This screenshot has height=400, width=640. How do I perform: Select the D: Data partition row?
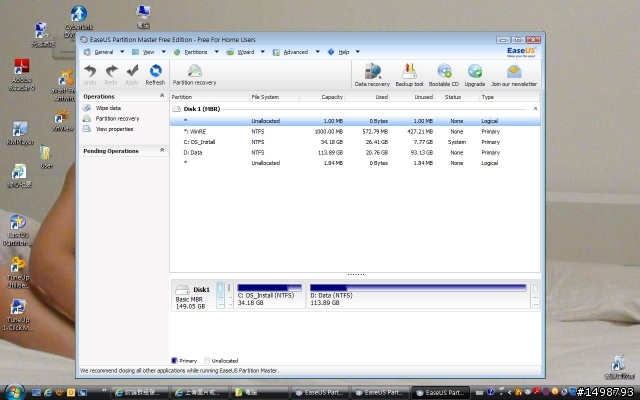355,153
